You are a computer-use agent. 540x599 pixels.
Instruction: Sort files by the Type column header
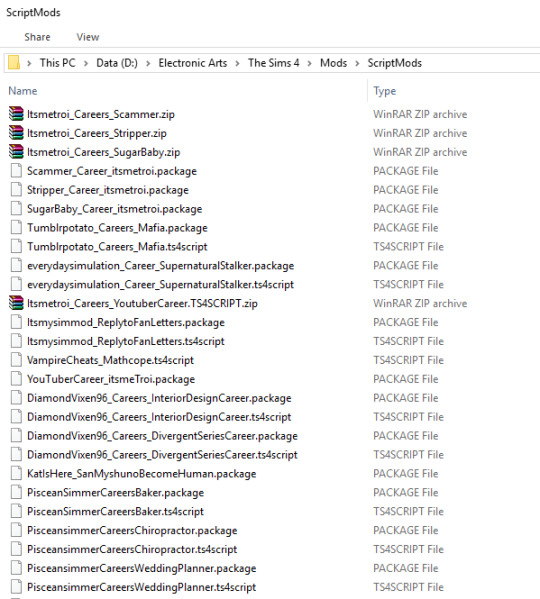click(385, 91)
